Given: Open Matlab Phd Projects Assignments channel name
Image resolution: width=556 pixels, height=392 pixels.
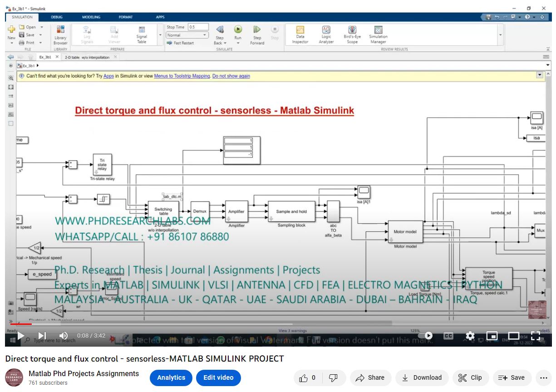Looking at the screenshot, I should point(84,373).
